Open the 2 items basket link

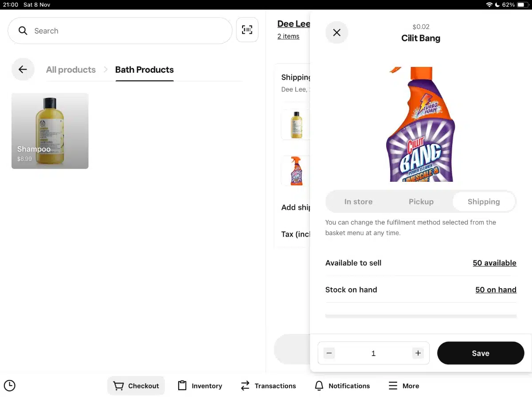click(x=288, y=36)
